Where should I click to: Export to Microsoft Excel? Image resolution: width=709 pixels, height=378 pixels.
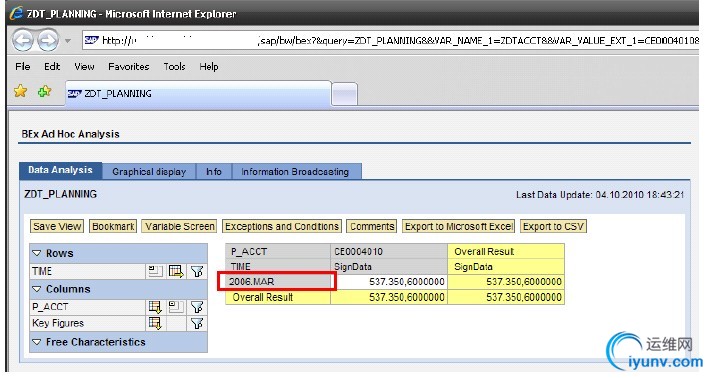pyautogui.click(x=458, y=227)
